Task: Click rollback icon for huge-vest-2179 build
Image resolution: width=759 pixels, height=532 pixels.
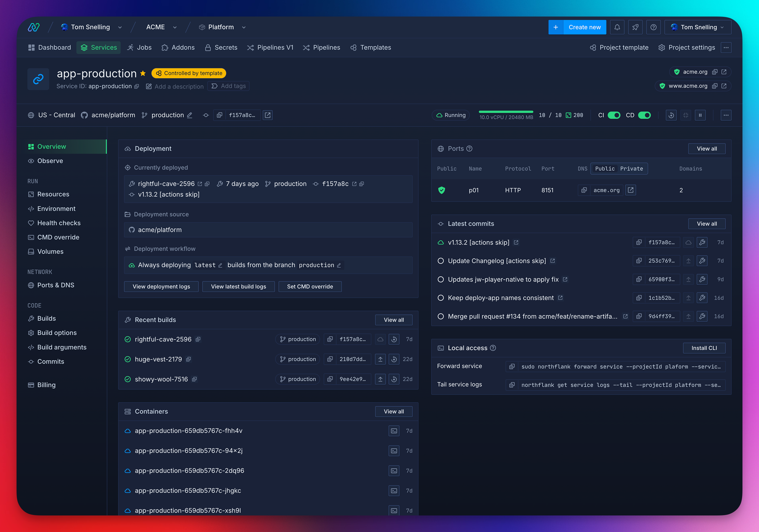Action: pyautogui.click(x=394, y=359)
